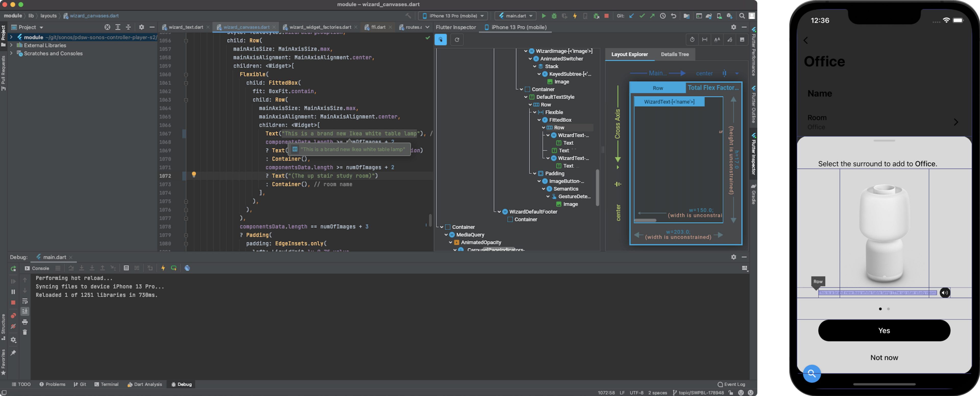Switch to wizard_text.dart editor tab

(186, 27)
